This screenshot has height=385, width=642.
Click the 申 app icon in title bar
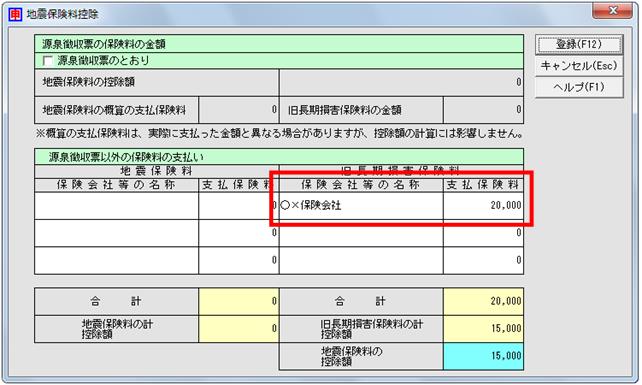[x=15, y=14]
